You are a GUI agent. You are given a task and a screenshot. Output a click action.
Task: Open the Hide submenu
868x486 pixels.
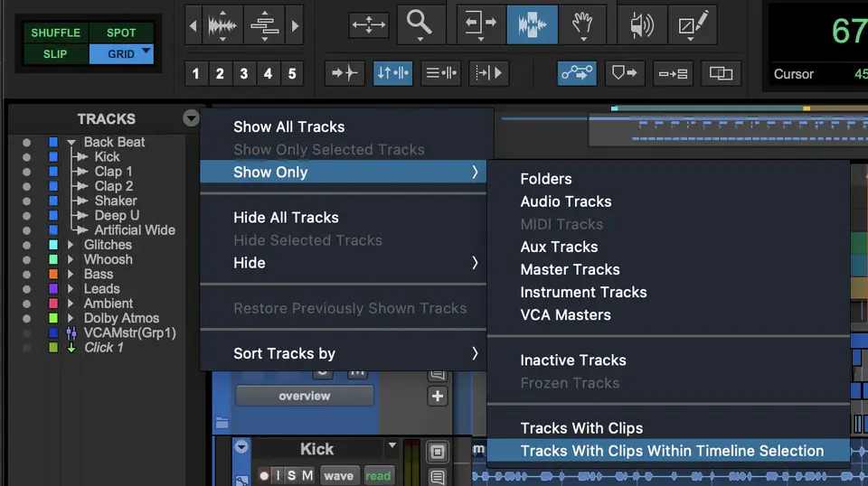[344, 263]
